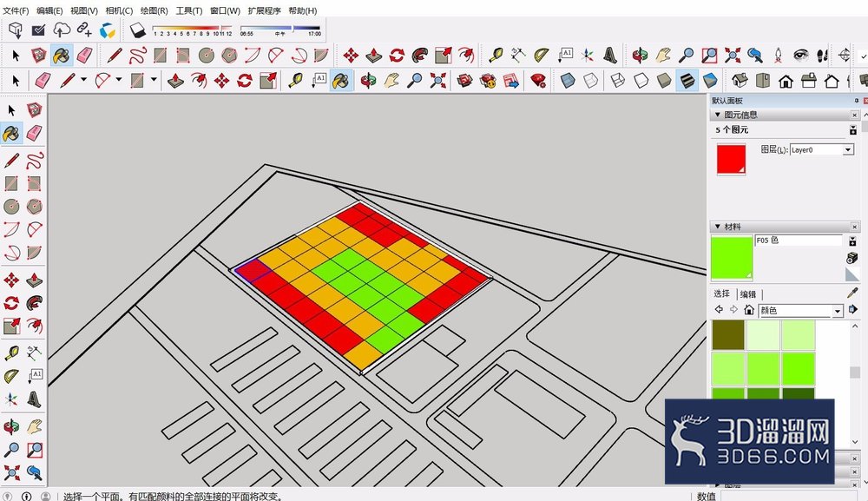This screenshot has height=501, width=868.
Task: Select the Section Plane tool
Action: 845,56
